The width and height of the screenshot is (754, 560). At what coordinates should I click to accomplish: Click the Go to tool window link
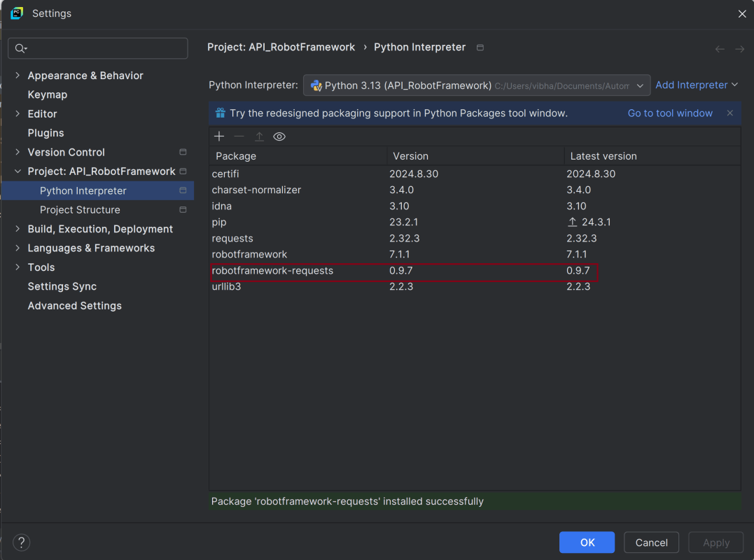click(x=670, y=113)
